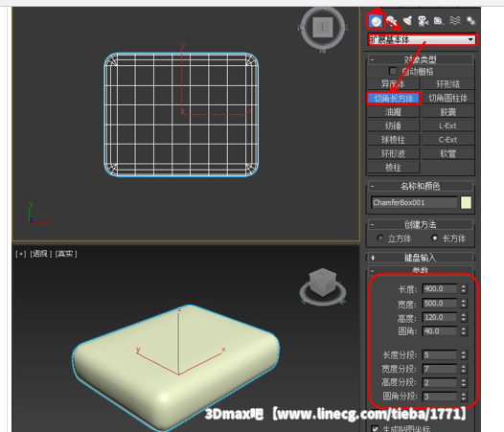The image size is (504, 432).
Task: Collapse the 对象类型 rollout
Action: (421, 59)
